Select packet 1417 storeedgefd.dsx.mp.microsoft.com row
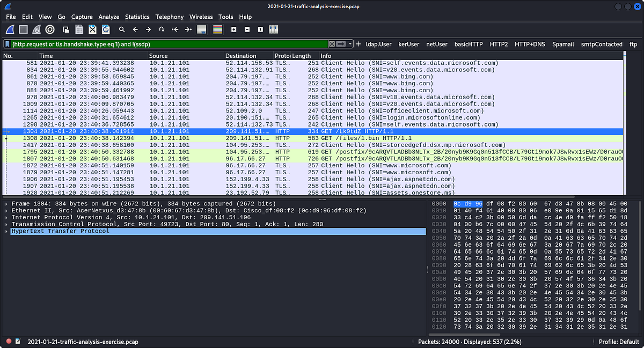 click(313, 145)
